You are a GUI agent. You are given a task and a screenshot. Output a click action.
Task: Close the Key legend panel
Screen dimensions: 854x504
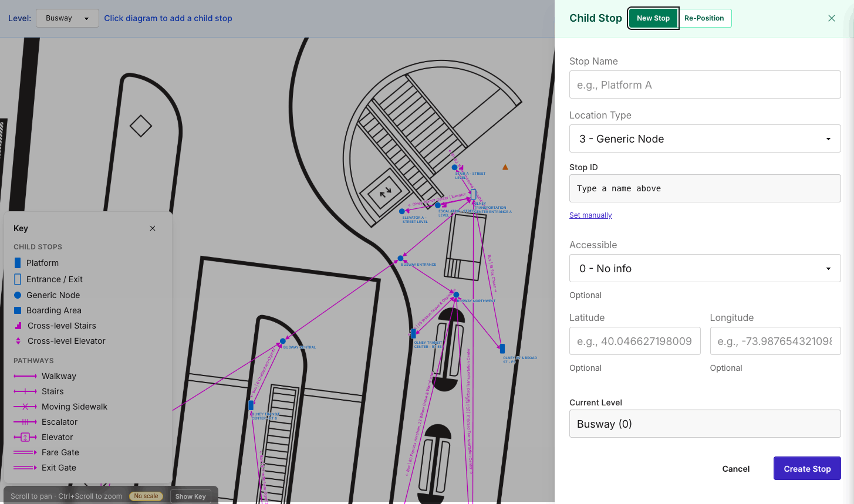153,228
